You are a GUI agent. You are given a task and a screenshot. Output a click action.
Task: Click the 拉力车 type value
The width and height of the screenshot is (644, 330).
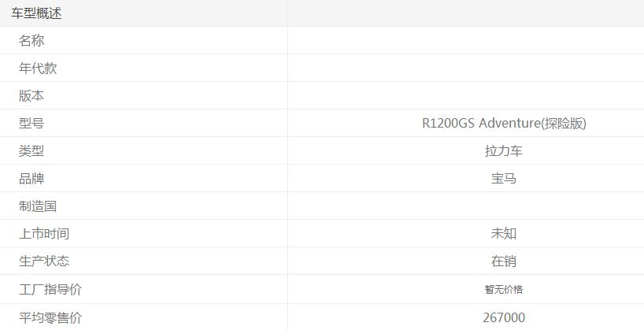[504, 151]
